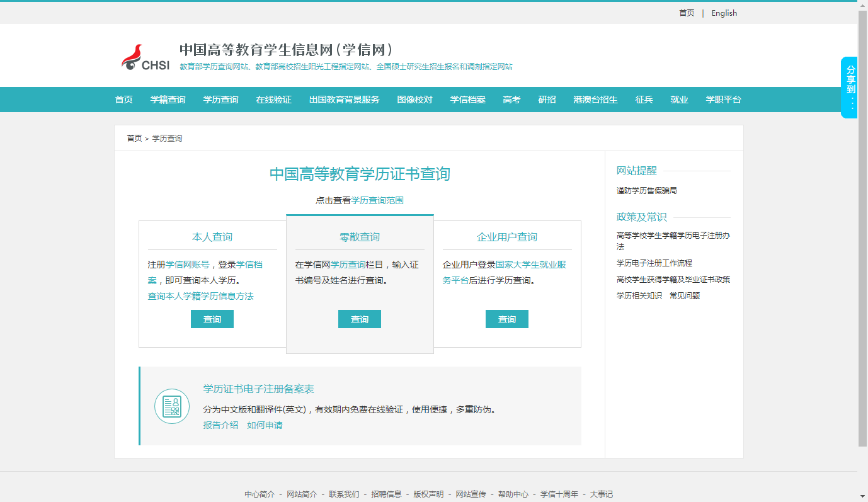Viewport: 868px width, 502px height.
Task: Click the 查询 button under 本人查询
Action: click(x=212, y=319)
